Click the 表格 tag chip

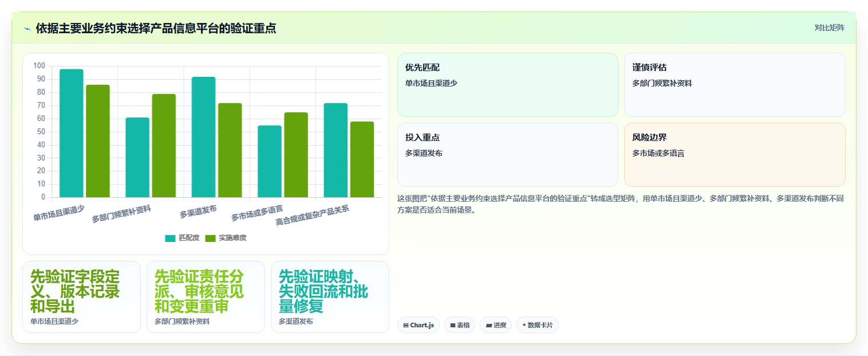point(460,325)
